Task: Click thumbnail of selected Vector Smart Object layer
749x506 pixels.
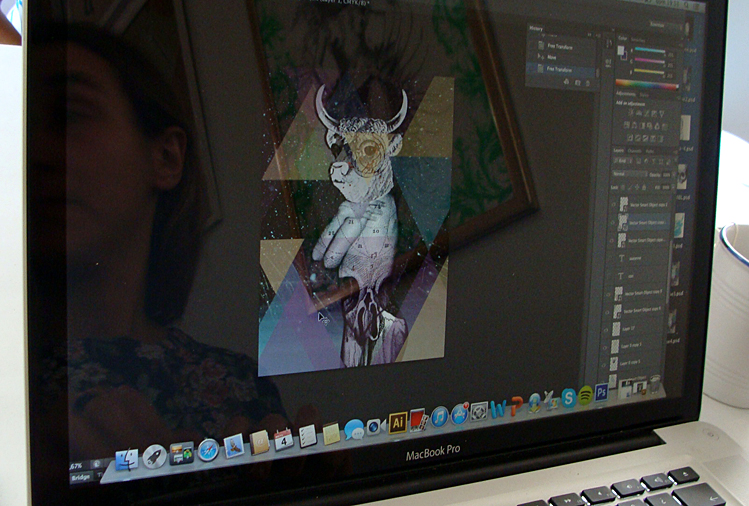Action: tap(623, 223)
